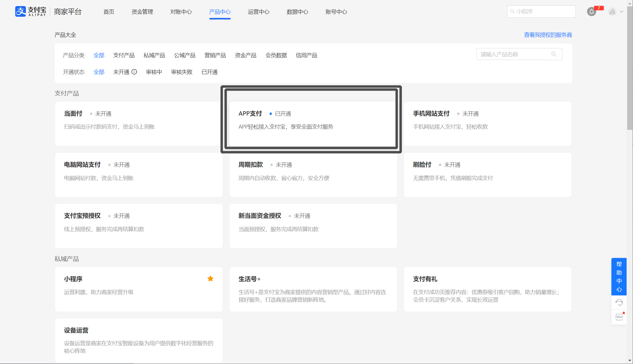Open 账号中心 menu
Viewport: 633px width, 364px height.
pyautogui.click(x=336, y=12)
